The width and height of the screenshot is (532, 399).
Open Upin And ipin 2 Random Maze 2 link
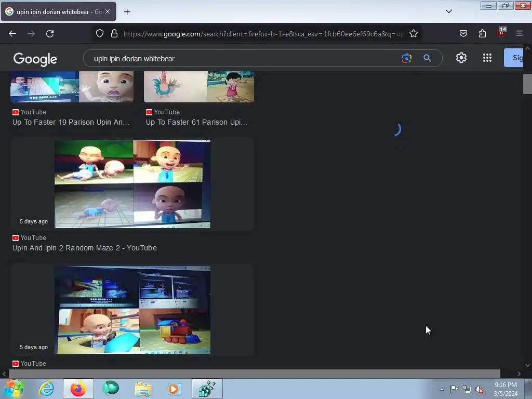(85, 248)
